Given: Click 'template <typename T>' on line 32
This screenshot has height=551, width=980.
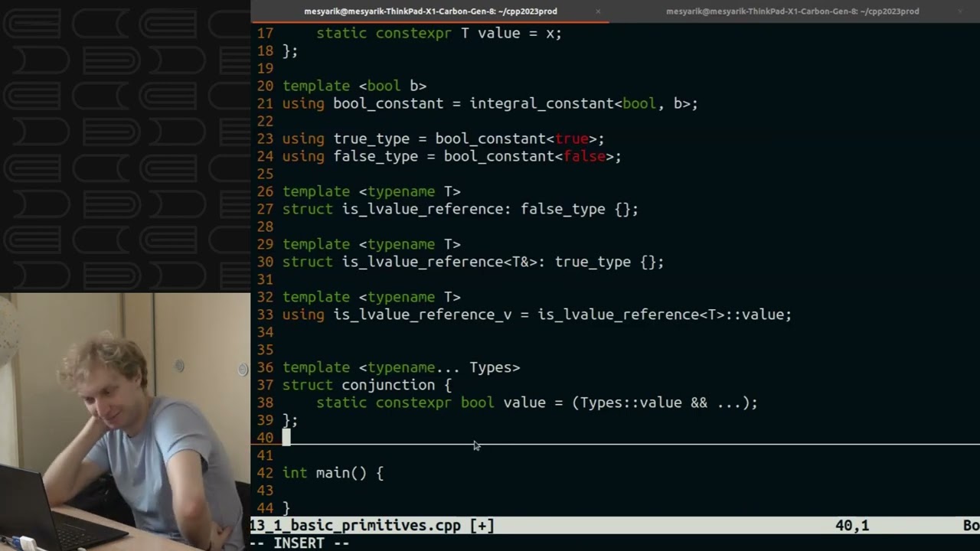Looking at the screenshot, I should click(371, 297).
